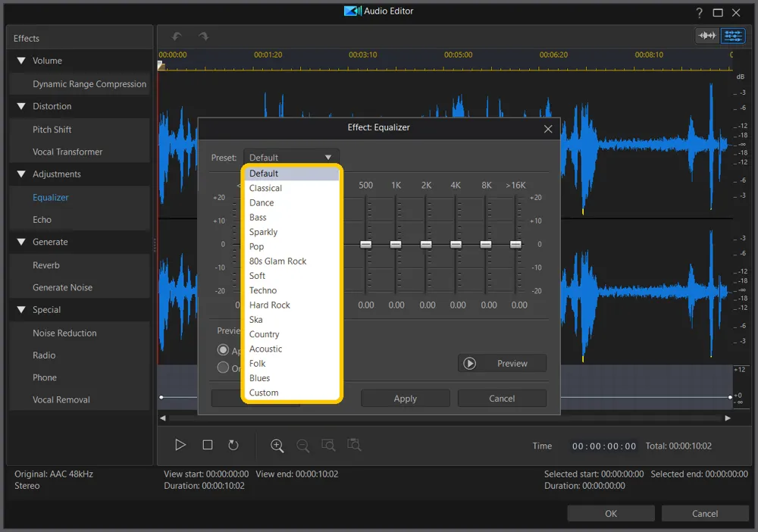Close the Effect: Equalizer dialog
The image size is (758, 532).
(x=548, y=129)
